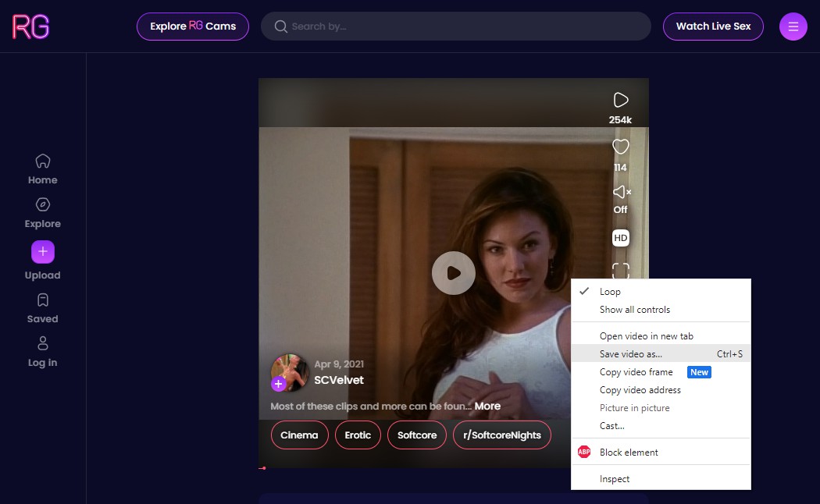Click the Log in profile icon
The width and height of the screenshot is (820, 504).
pos(42,349)
